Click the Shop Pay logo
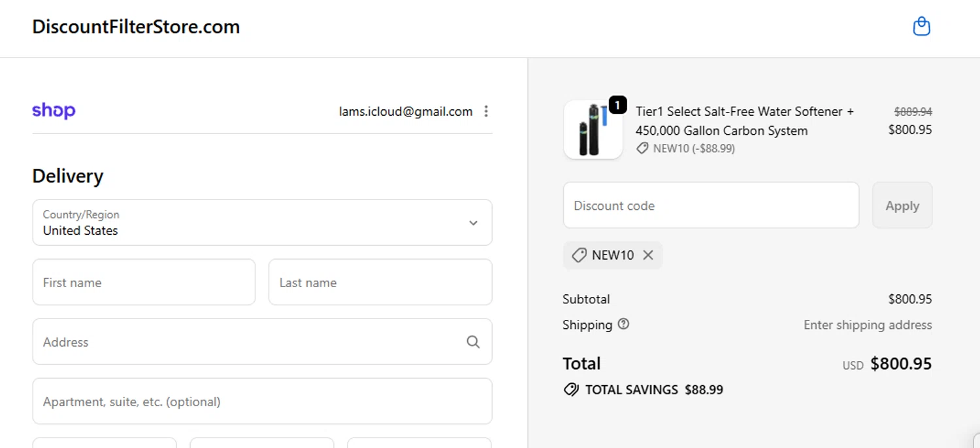The height and width of the screenshot is (448, 980). coord(54,111)
